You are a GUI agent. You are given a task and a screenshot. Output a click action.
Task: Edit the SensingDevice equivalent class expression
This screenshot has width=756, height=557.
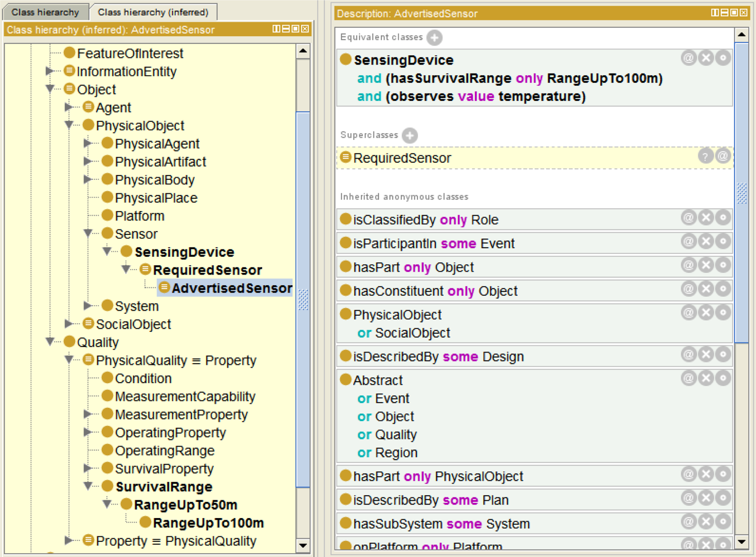723,58
